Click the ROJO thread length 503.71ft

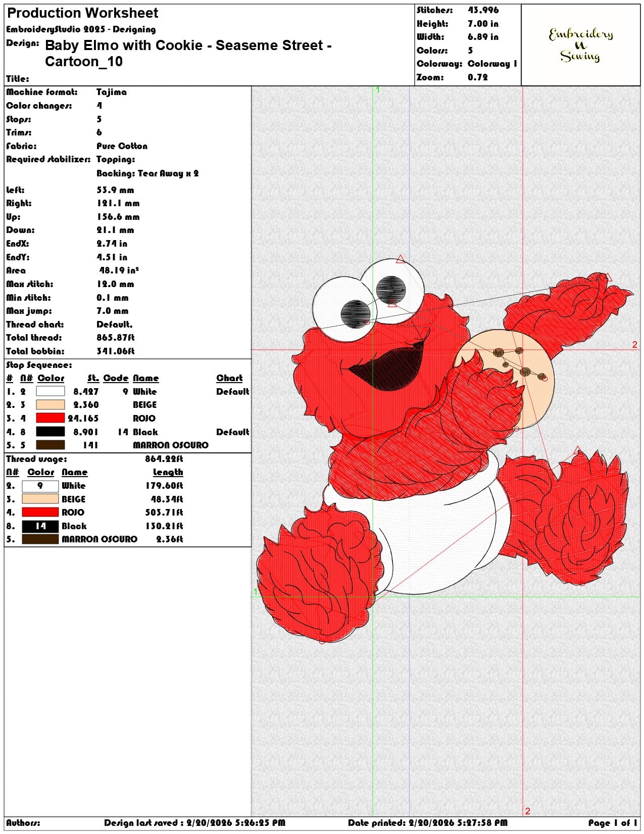coord(164,513)
